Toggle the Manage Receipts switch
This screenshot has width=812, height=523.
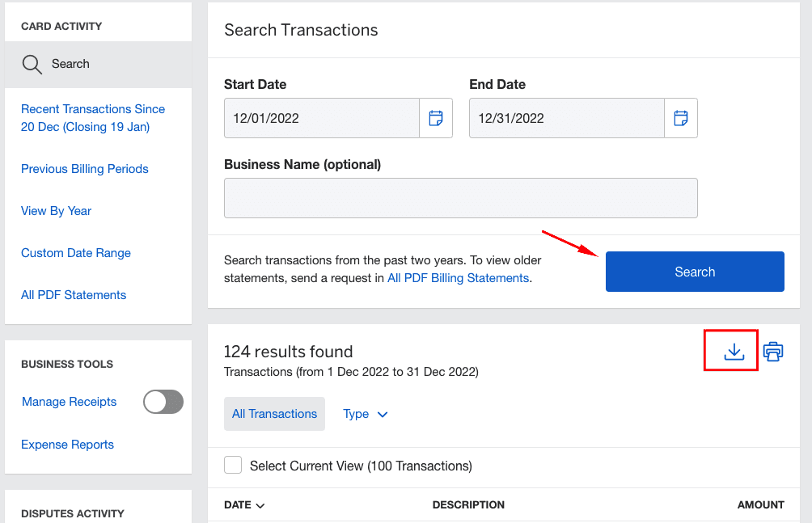point(163,402)
